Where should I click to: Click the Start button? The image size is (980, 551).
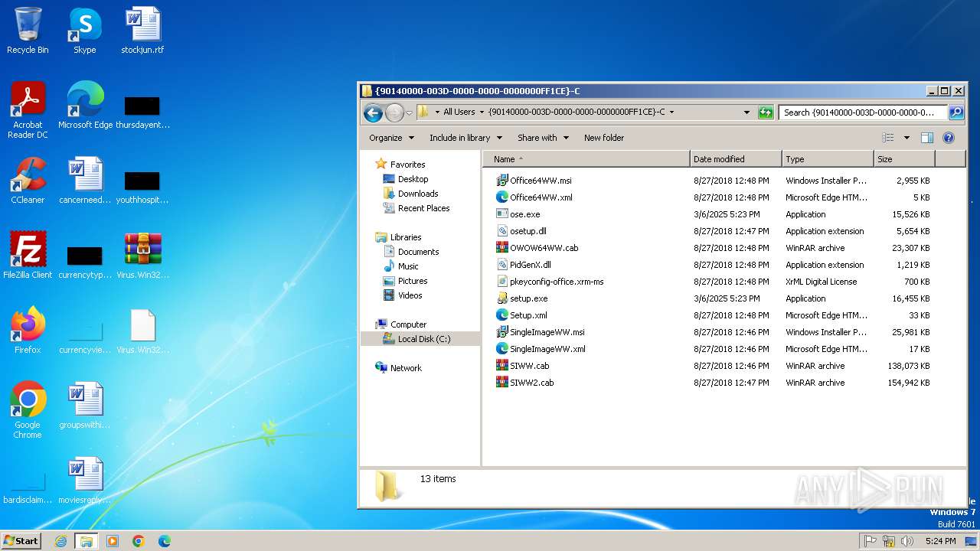(x=21, y=540)
